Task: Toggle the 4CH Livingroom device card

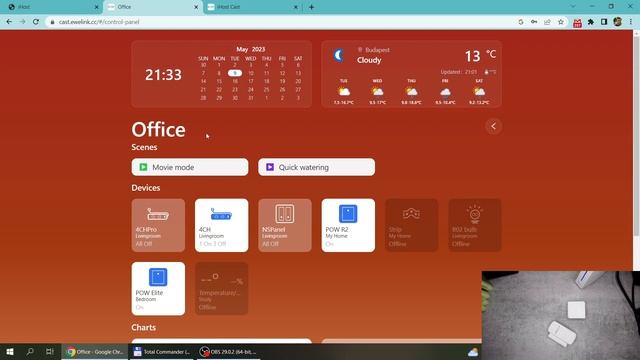Action: [x=221, y=225]
